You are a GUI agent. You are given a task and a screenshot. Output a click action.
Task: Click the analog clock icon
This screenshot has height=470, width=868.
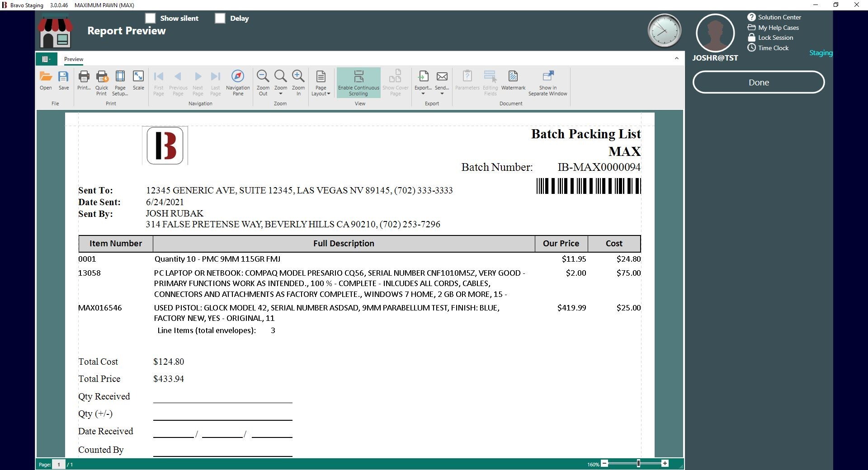click(x=664, y=31)
